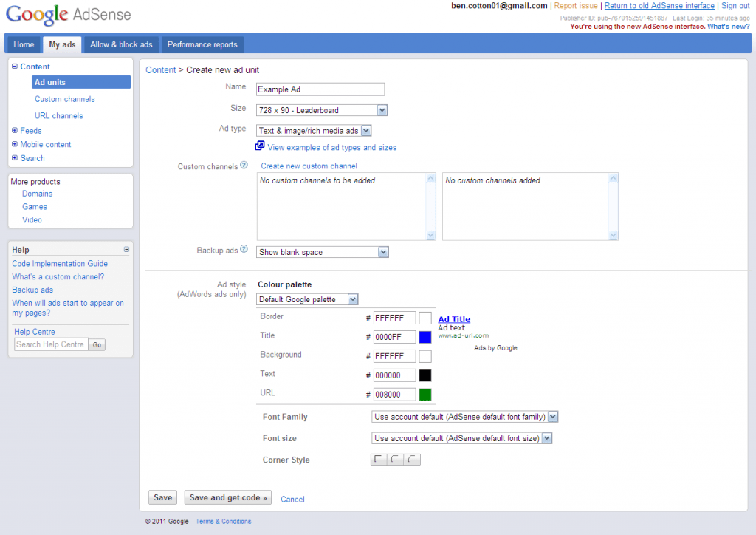Click the Name input field
The image size is (756, 535).
320,89
